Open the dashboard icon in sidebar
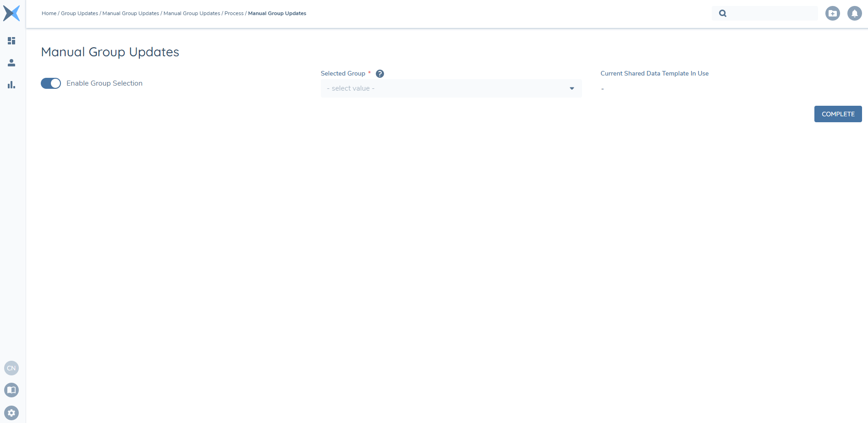 coord(11,41)
